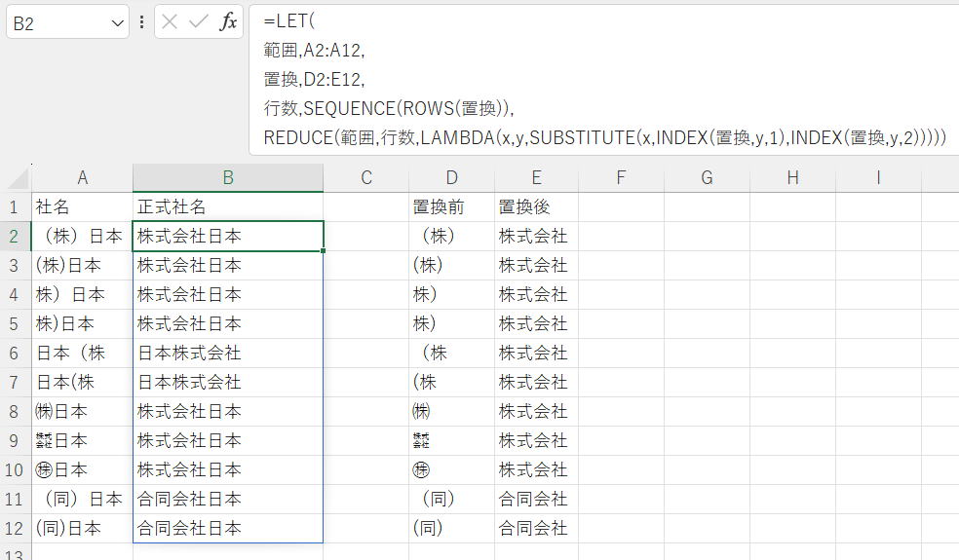Click the header cell 置換前
The width and height of the screenshot is (959, 560).
[451, 207]
